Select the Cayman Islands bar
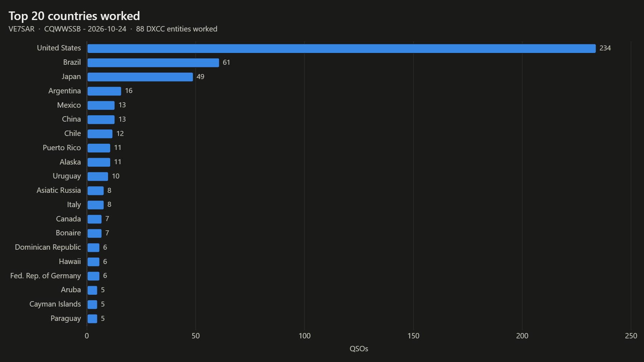This screenshot has height=362, width=644. point(92,304)
